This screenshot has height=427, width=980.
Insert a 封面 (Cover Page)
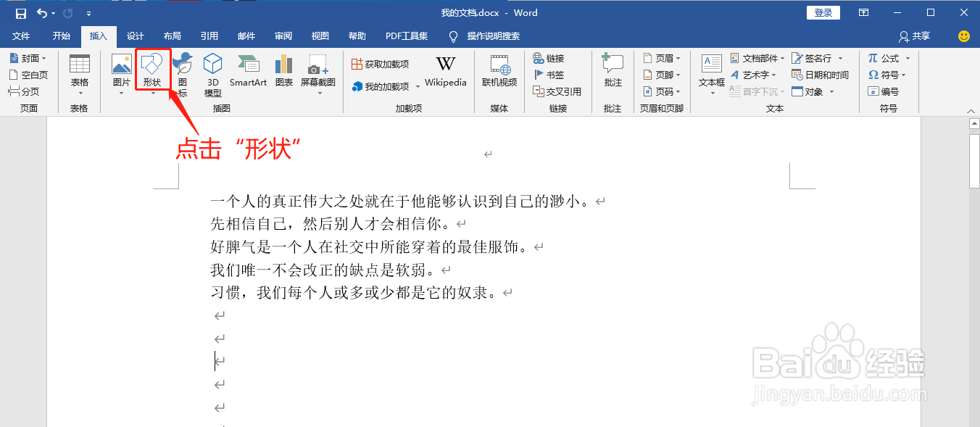(28, 57)
